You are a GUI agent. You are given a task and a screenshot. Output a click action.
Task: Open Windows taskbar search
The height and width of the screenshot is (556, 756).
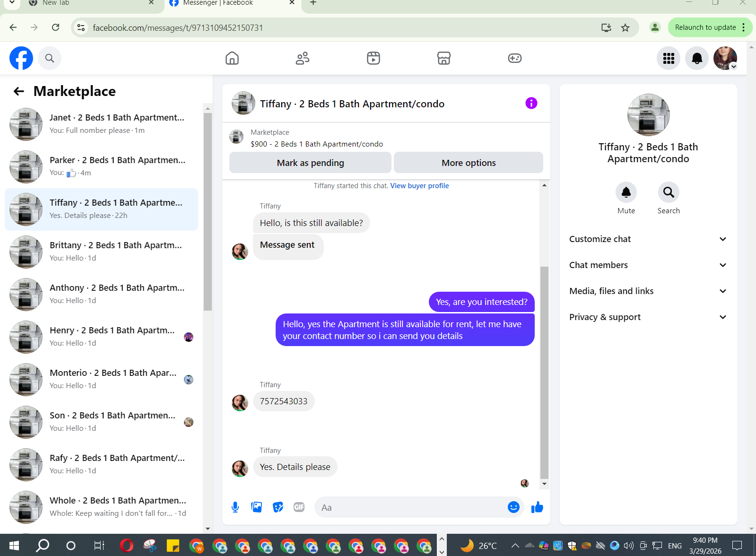coord(43,546)
